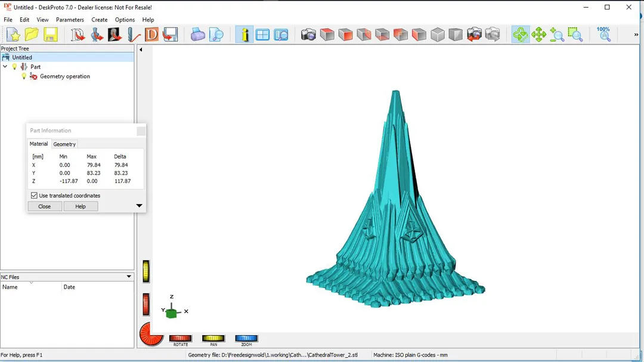
Task: Click the orange D relief icon
Action: (x=151, y=35)
